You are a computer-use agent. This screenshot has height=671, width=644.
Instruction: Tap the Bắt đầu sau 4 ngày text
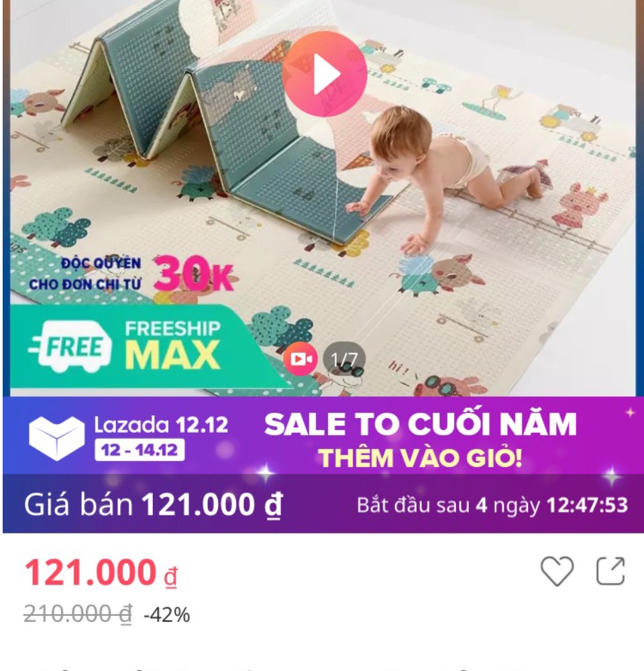[x=451, y=505]
